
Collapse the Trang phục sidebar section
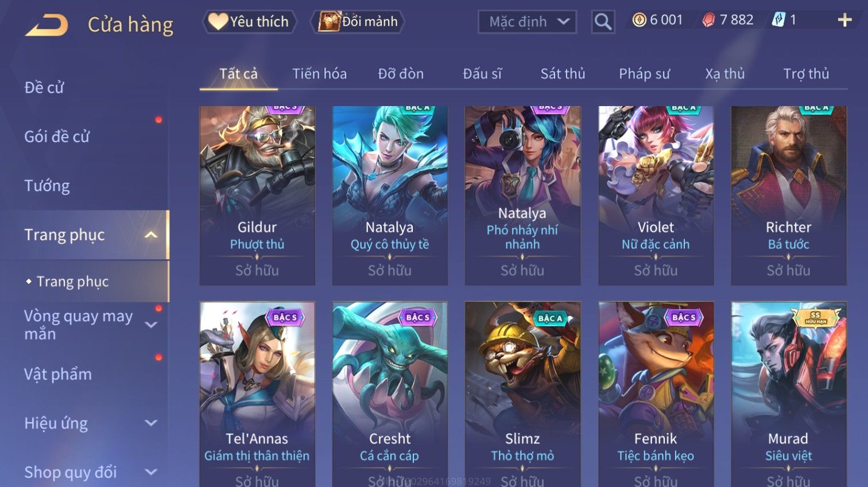151,235
